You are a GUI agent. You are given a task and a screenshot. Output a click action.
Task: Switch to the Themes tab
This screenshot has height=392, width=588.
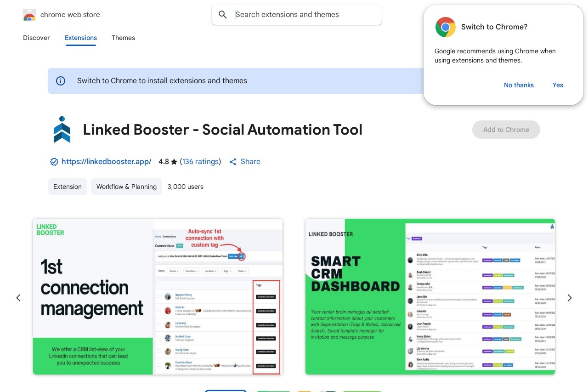(123, 38)
